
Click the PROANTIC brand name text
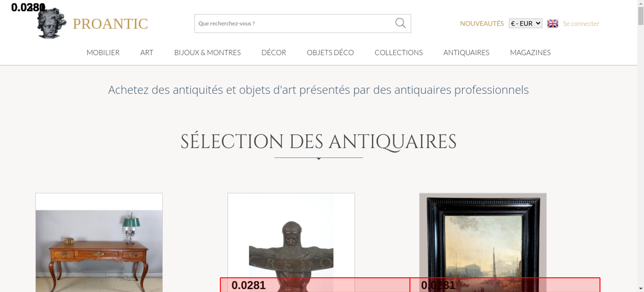[x=110, y=24]
